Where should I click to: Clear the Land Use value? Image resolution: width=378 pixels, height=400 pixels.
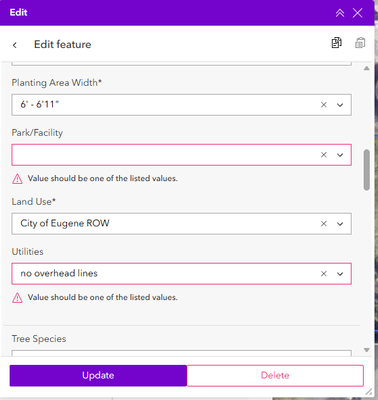[x=324, y=224]
